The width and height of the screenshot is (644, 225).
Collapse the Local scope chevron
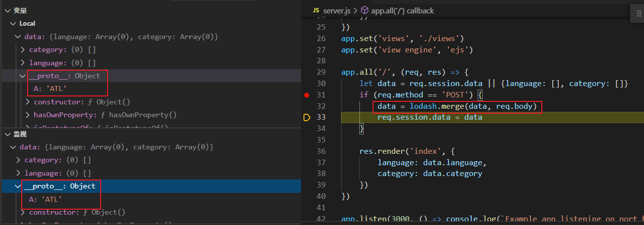click(13, 23)
